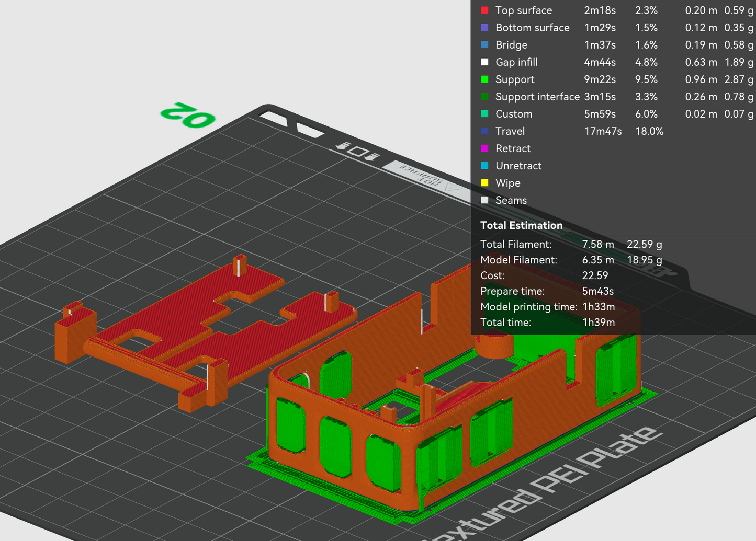Viewport: 756px width, 541px height.
Task: Click the Bottom surface time 1m29s
Action: (600, 28)
